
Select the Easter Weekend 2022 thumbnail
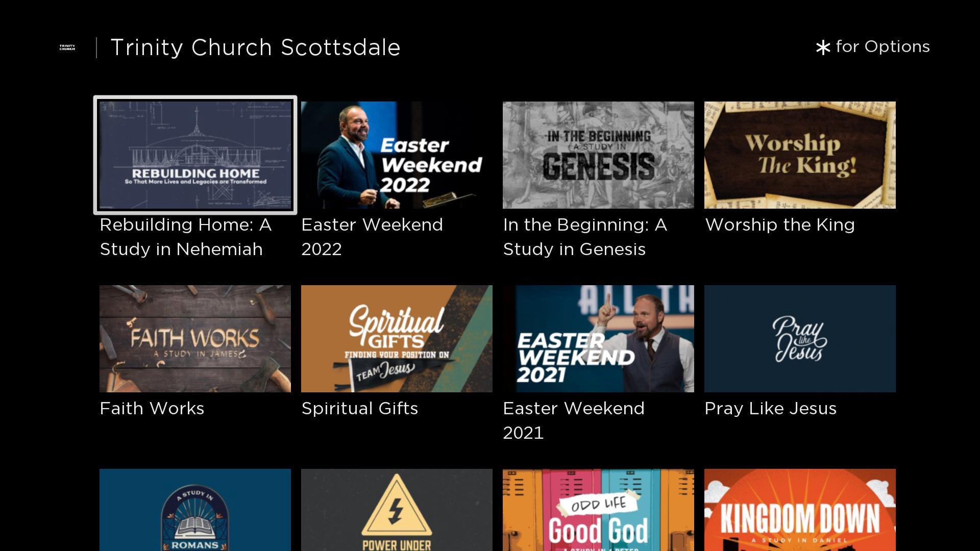[x=397, y=155]
